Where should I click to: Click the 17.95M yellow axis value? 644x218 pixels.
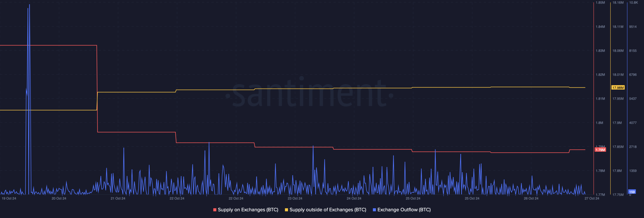point(618,99)
